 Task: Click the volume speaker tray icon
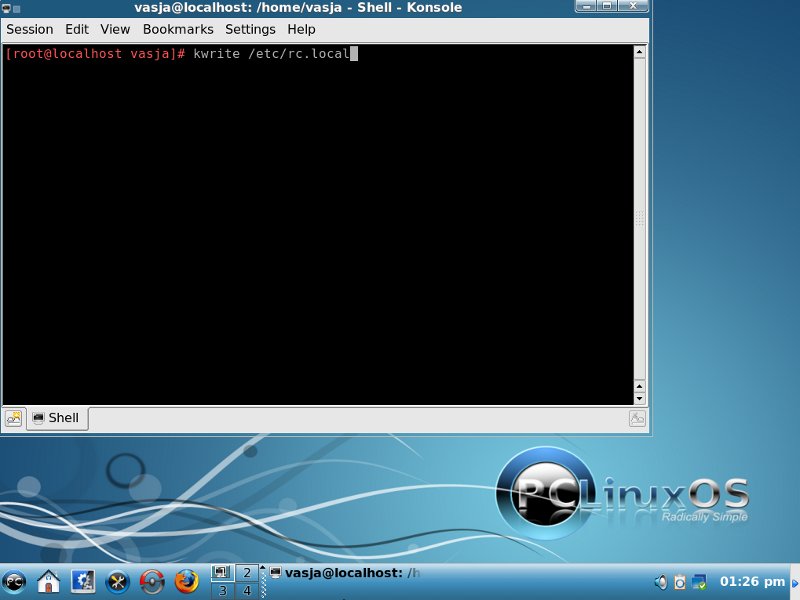pos(660,582)
